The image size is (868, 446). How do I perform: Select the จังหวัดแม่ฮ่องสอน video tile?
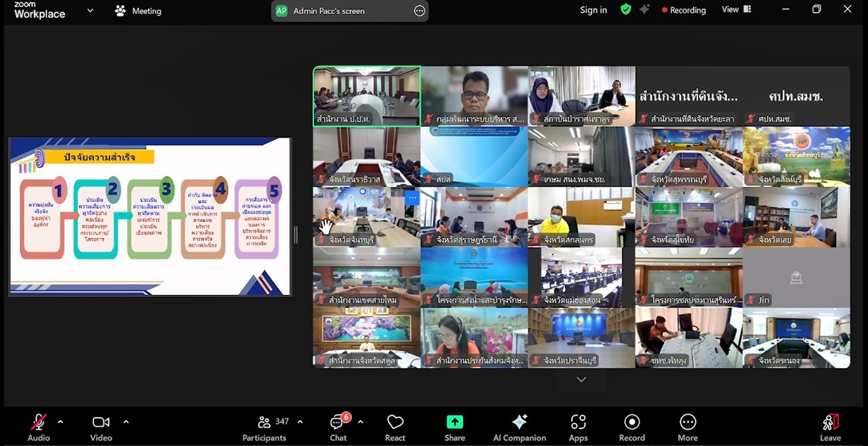[582, 277]
